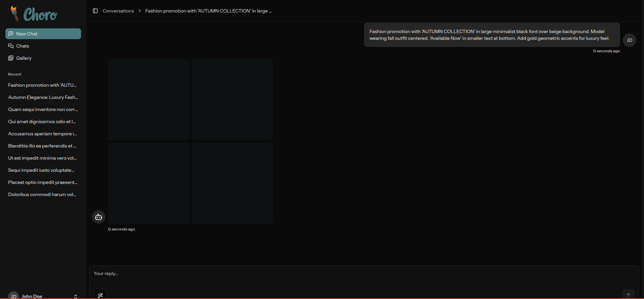Click the magic wand enhance icon

(100, 295)
